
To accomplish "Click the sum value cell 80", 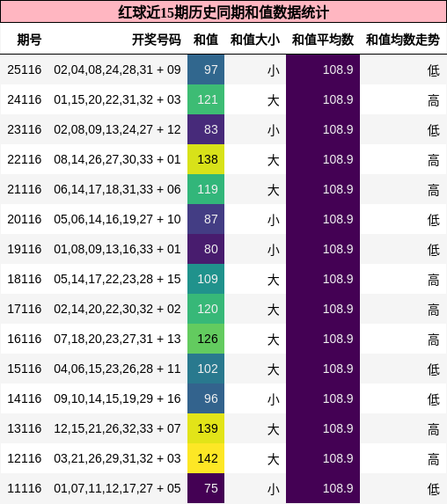I will (x=206, y=249).
